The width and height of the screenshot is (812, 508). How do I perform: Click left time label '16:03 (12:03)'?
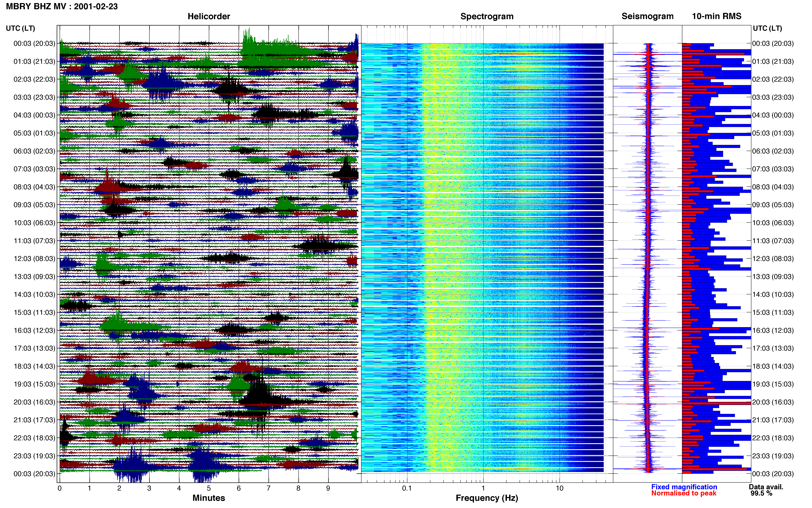34,331
